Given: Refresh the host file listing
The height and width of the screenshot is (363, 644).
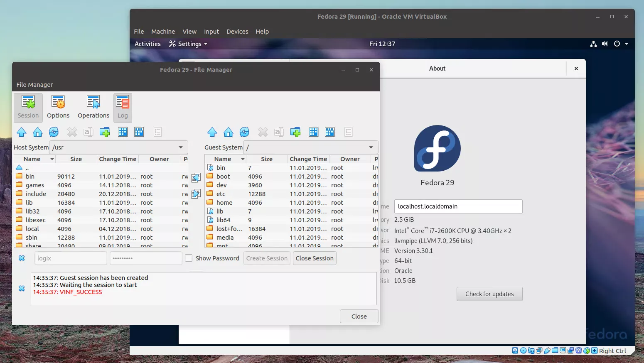Looking at the screenshot, I should tap(54, 132).
